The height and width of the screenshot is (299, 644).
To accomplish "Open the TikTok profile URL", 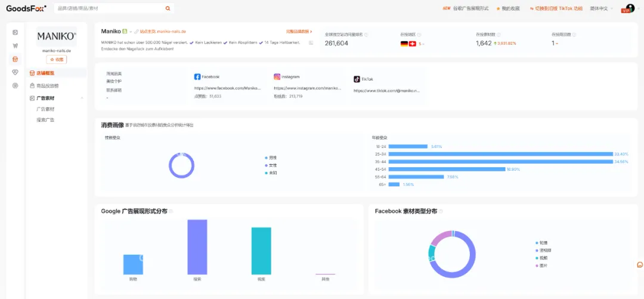I will [x=386, y=91].
